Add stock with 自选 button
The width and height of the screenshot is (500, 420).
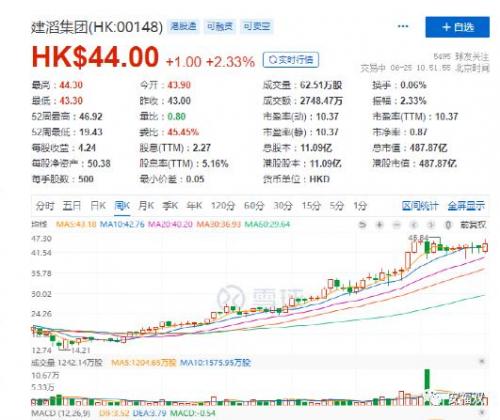point(457,27)
